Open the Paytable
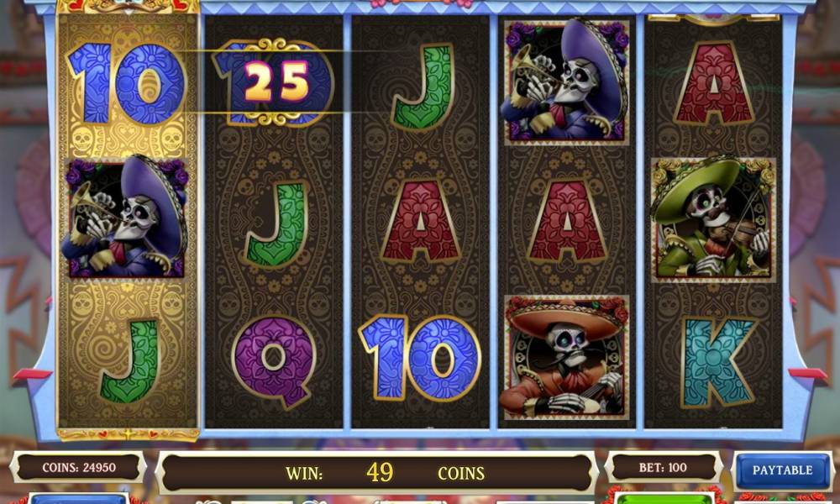The height and width of the screenshot is (504, 840). [x=782, y=470]
